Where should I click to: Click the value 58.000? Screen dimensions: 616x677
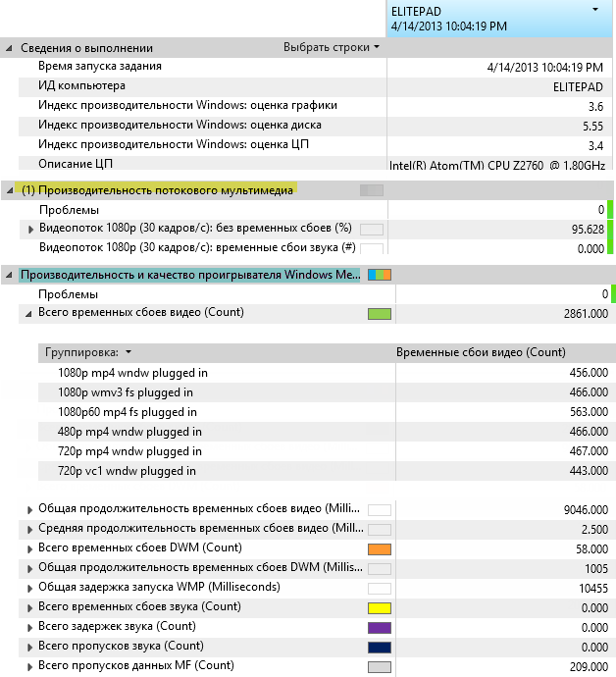tap(591, 549)
